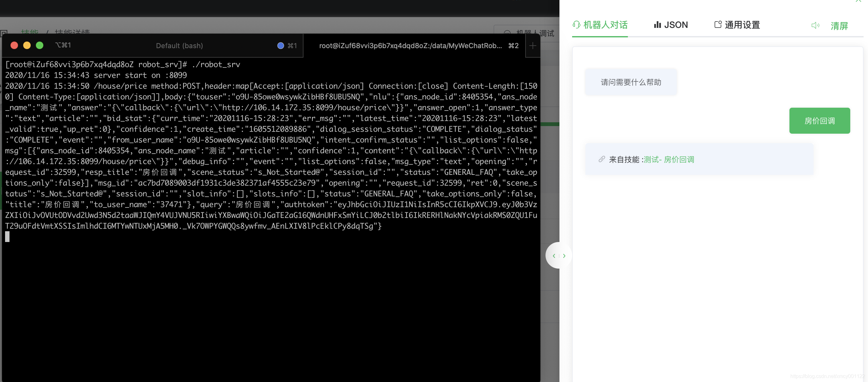Select the Default (bash) terminal tab

[x=179, y=46]
